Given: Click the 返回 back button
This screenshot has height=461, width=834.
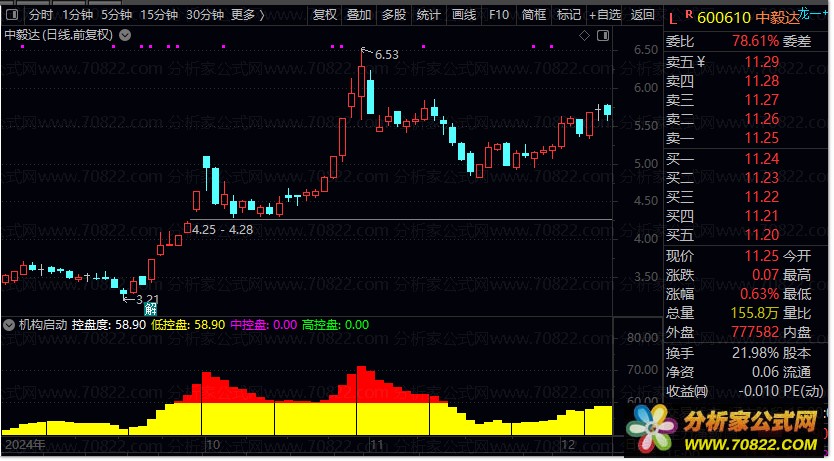Looking at the screenshot, I should pyautogui.click(x=643, y=15).
